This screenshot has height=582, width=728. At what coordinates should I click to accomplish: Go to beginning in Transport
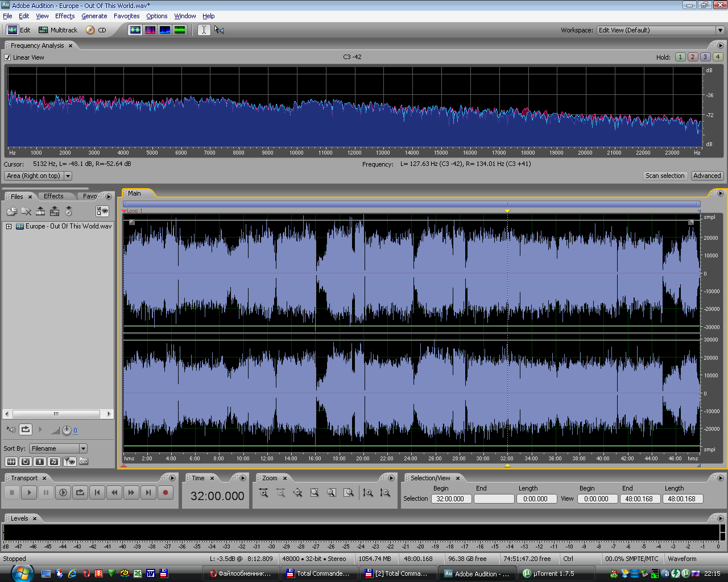click(97, 493)
